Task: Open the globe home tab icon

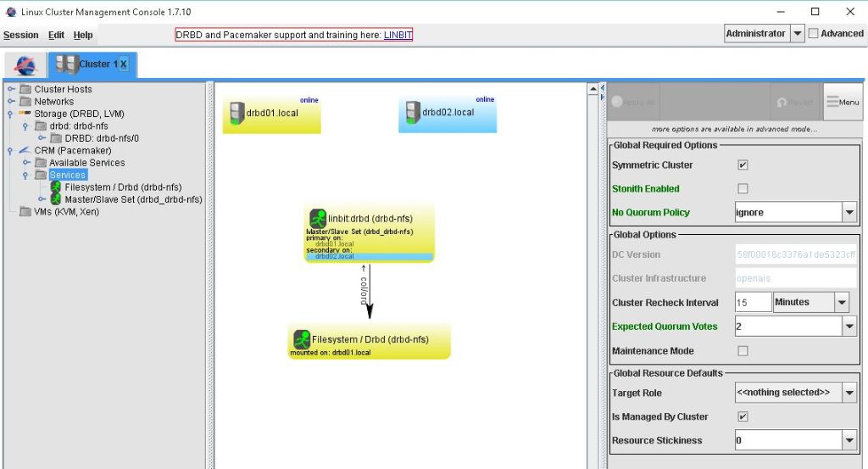Action: click(25, 65)
